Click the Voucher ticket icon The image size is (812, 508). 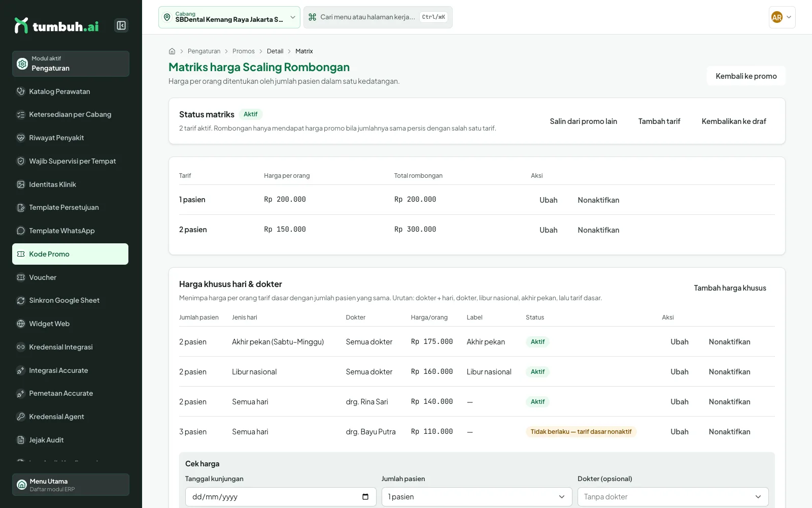coord(21,277)
